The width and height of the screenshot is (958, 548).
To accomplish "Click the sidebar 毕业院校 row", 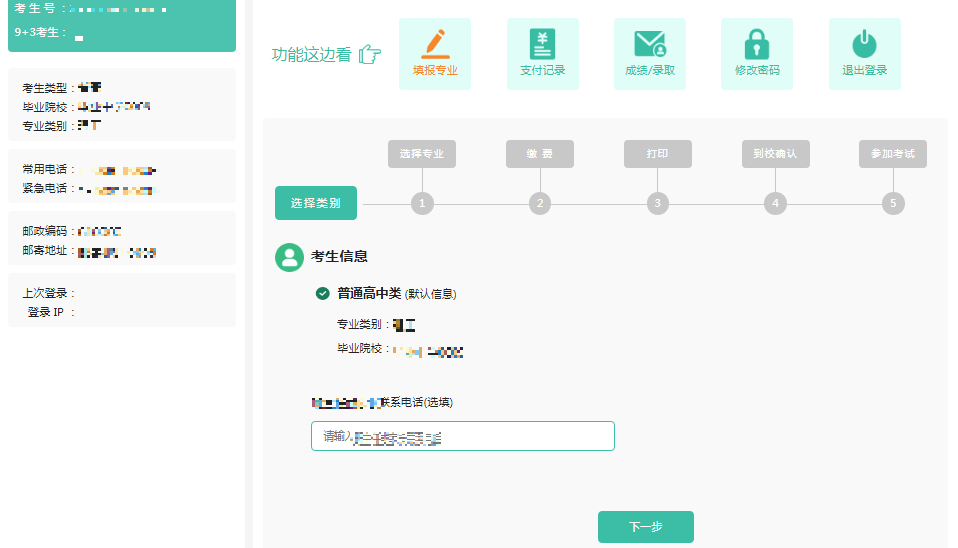I will (x=86, y=107).
